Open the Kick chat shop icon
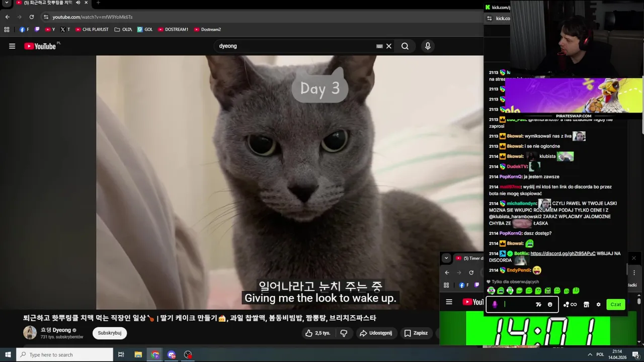The image size is (644, 362). pyautogui.click(x=586, y=304)
